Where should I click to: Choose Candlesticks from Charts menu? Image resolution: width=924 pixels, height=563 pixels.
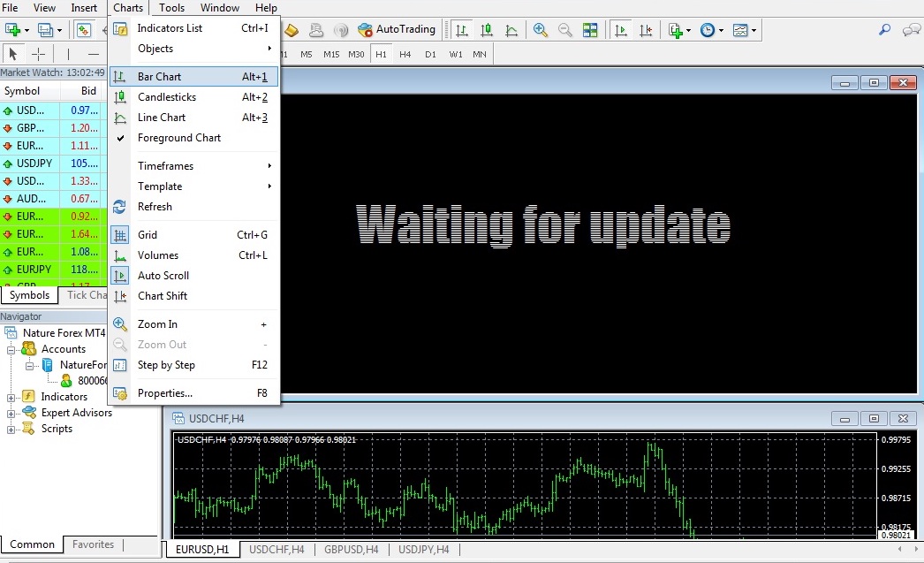pos(193,96)
